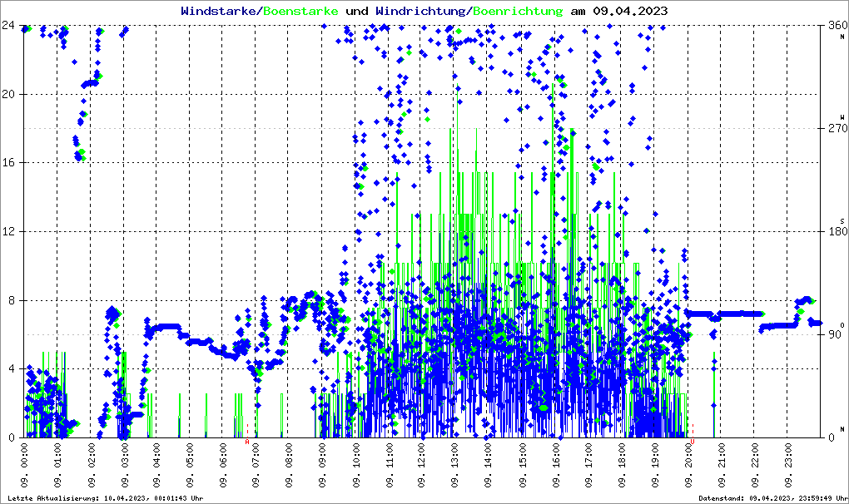Image resolution: width=849 pixels, height=504 pixels.
Task: Click the time axis label '09. 03:00'
Action: coord(124,466)
